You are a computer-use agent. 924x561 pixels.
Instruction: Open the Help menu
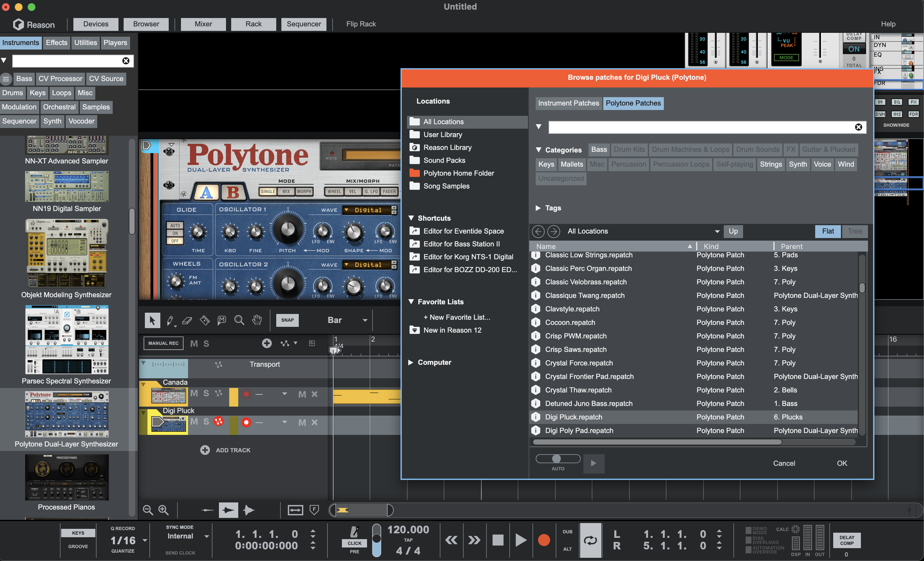point(888,24)
